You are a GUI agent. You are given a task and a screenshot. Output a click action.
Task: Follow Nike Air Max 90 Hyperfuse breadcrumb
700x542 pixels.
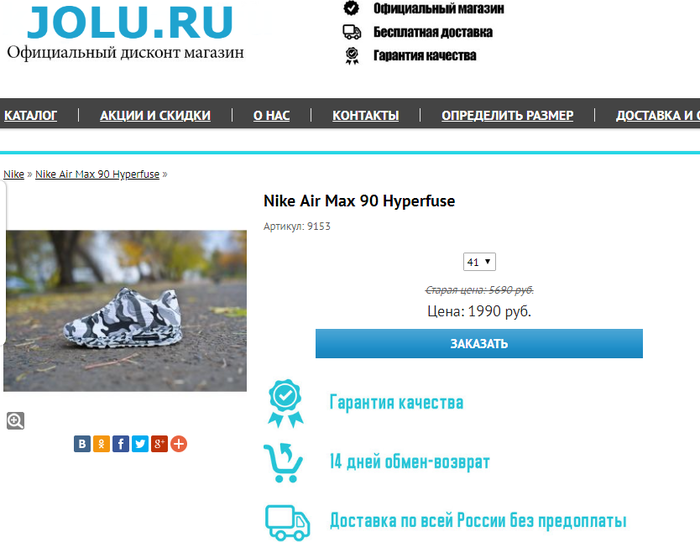(x=97, y=174)
